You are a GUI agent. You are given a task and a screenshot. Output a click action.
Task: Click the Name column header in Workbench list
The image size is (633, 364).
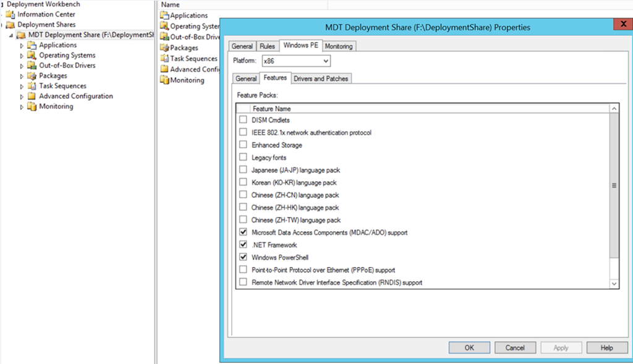point(244,5)
